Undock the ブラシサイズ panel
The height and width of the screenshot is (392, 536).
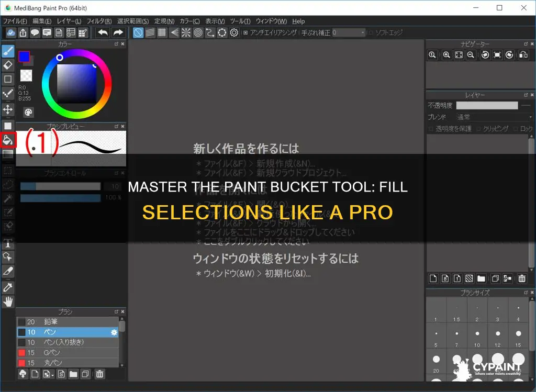pyautogui.click(x=526, y=293)
